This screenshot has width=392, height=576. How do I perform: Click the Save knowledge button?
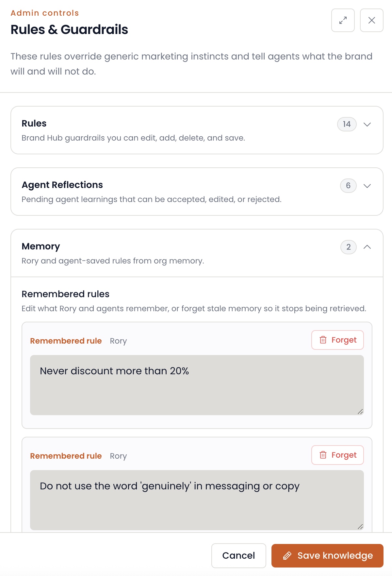click(327, 556)
